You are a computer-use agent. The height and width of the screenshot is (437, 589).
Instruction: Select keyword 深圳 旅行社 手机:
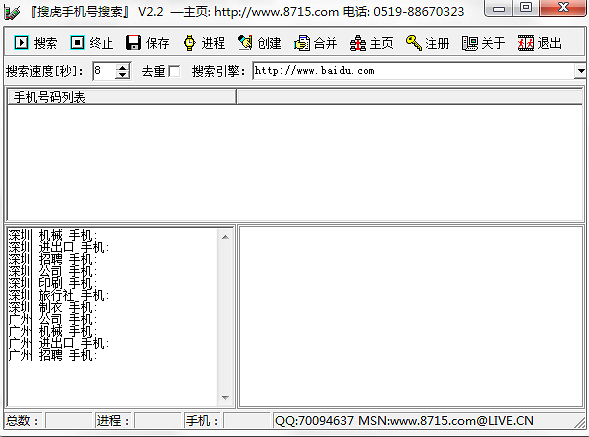tap(59, 295)
